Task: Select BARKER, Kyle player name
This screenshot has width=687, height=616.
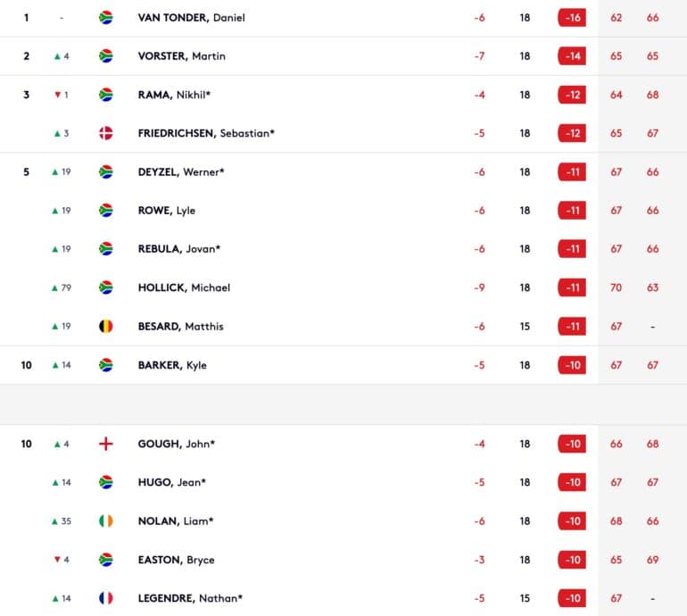Action: click(x=172, y=365)
